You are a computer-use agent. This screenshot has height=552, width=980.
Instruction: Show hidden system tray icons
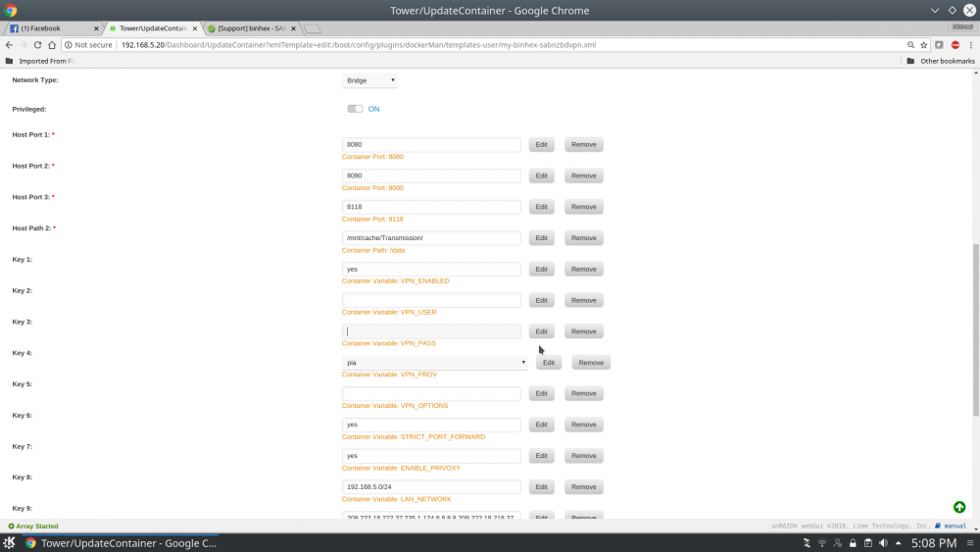pos(898,542)
